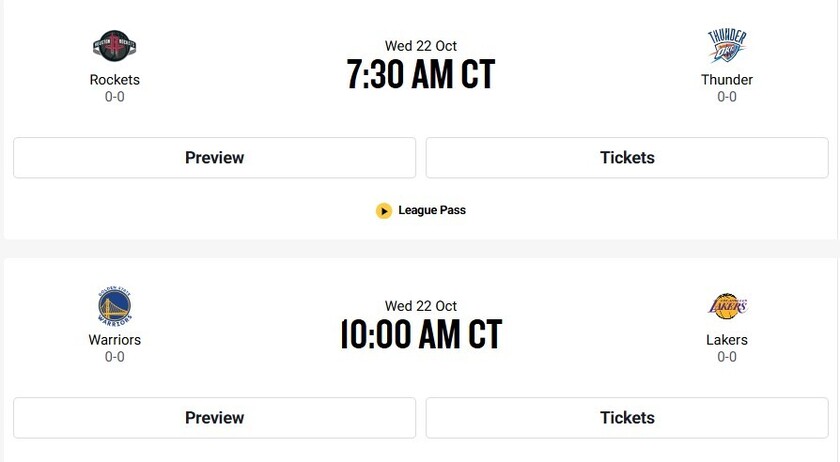840x462 pixels.
Task: Click the 10:00 AM CT game time
Action: [x=420, y=335]
